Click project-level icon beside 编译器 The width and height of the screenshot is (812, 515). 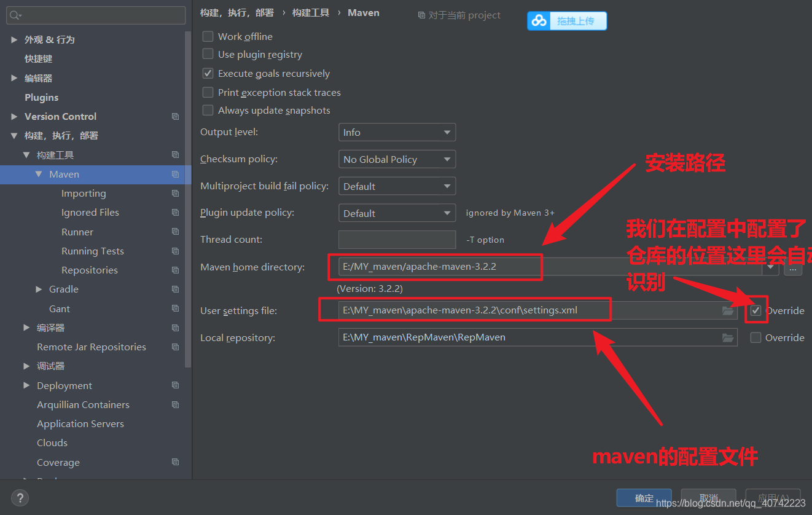click(176, 328)
